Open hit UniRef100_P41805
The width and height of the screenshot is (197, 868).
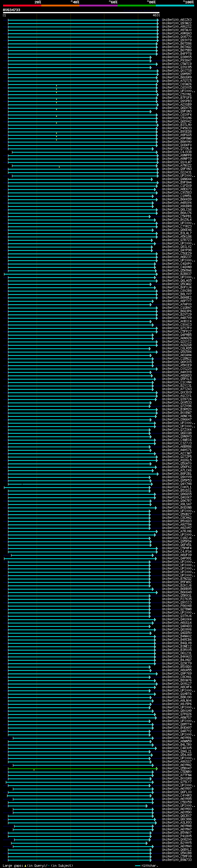(177, 836)
